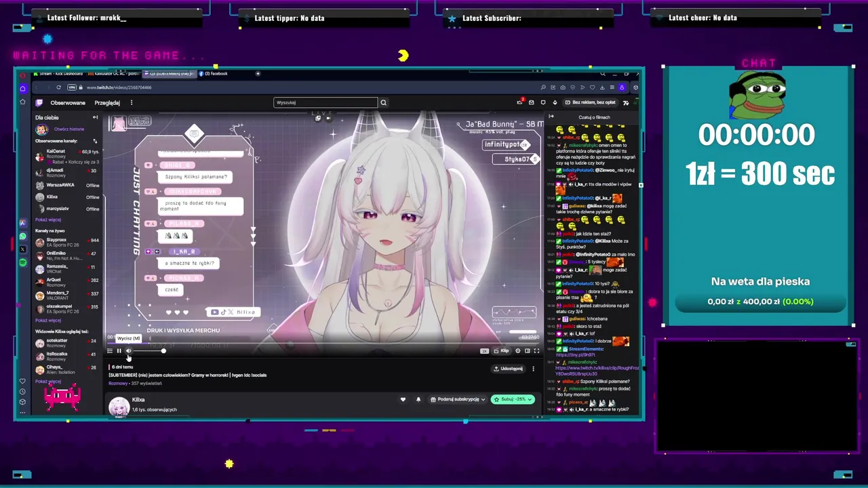This screenshot has width=868, height=488.
Task: Toggle theater mode in the player
Action: coord(528,350)
